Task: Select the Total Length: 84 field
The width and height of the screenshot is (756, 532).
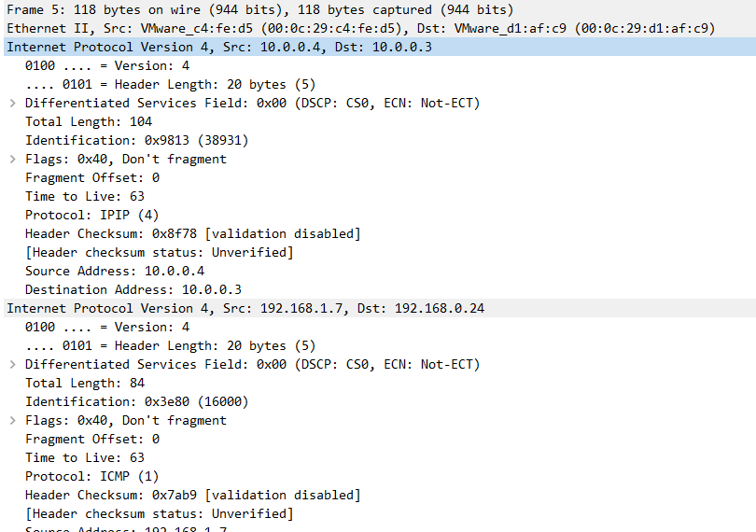Action: coord(85,383)
